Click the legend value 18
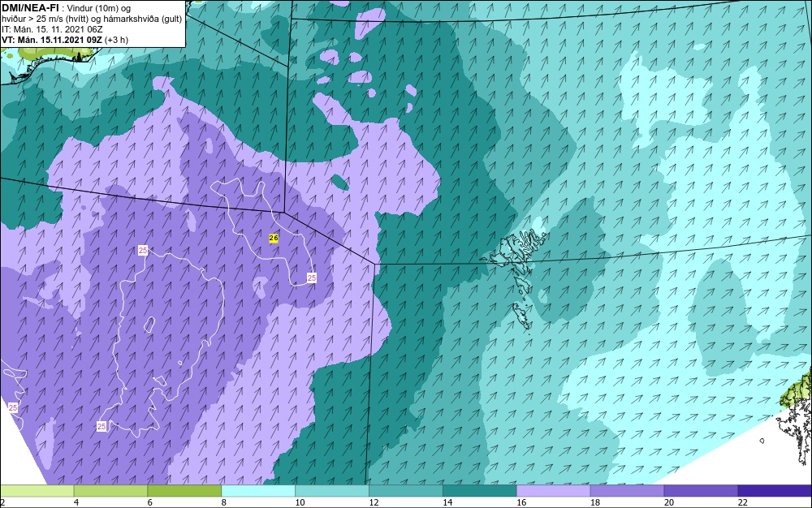Screen dimensions: 812x508 pos(595,502)
